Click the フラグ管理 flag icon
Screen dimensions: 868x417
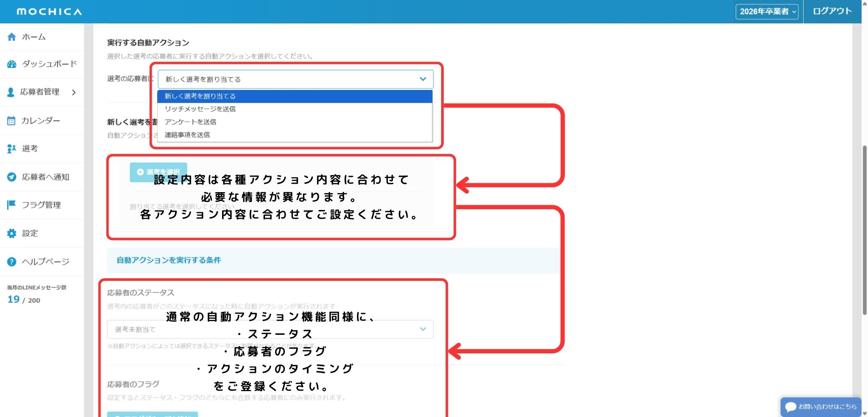(11, 205)
